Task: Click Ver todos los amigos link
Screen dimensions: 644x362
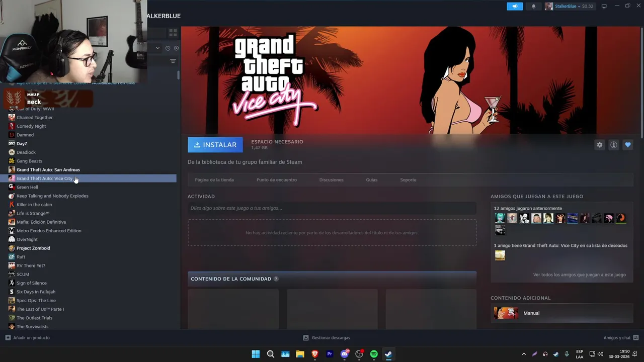Action: tap(580, 275)
